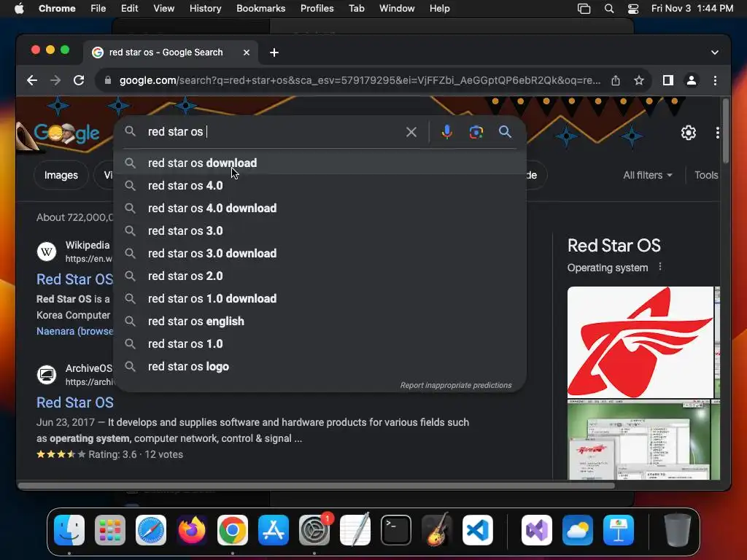Choose suggestion red star os english
Image resolution: width=747 pixels, height=560 pixels.
[x=320, y=322]
